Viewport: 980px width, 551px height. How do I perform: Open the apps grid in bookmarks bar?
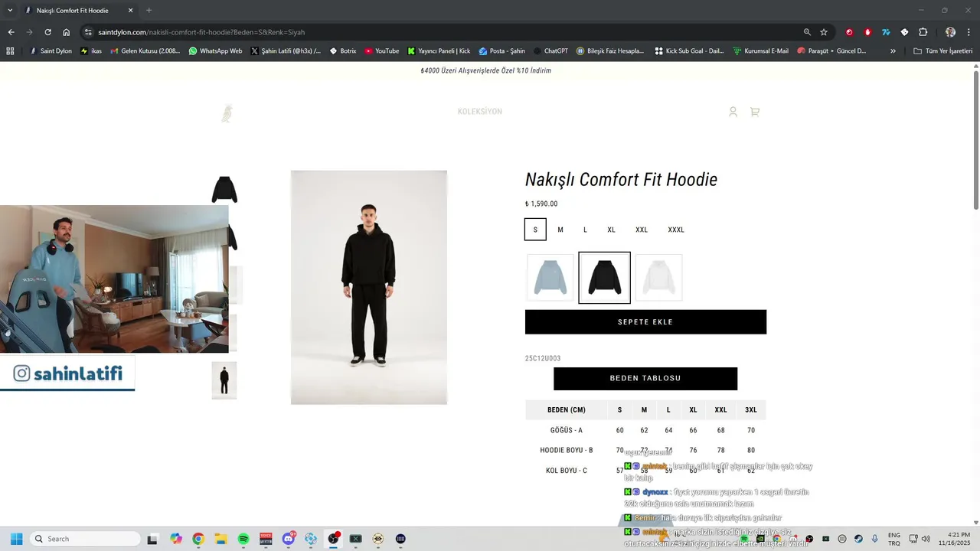click(x=10, y=51)
